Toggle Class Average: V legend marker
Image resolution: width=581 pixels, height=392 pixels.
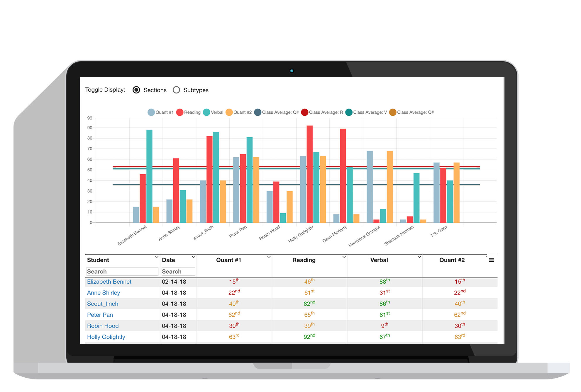(349, 112)
